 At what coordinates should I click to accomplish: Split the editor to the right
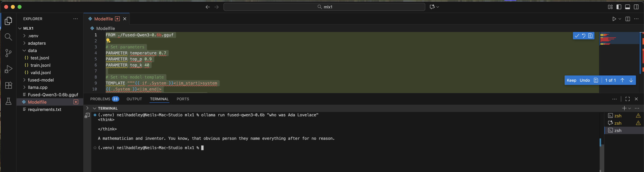click(628, 19)
